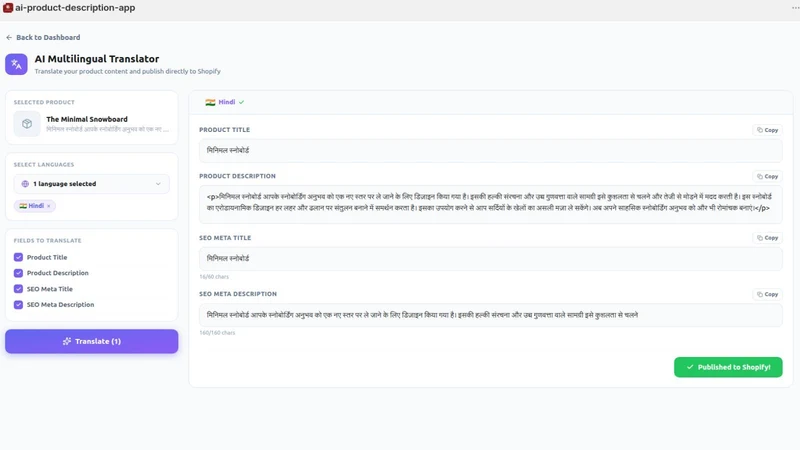Image resolution: width=800 pixels, height=450 pixels.
Task: Click into the SEO Meta Title field
Action: [490, 259]
